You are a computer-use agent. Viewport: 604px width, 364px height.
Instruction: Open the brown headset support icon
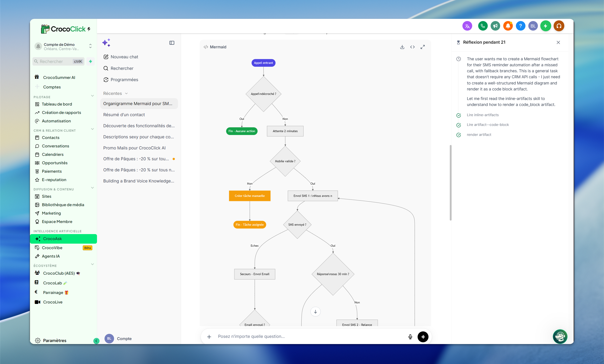coord(559,26)
